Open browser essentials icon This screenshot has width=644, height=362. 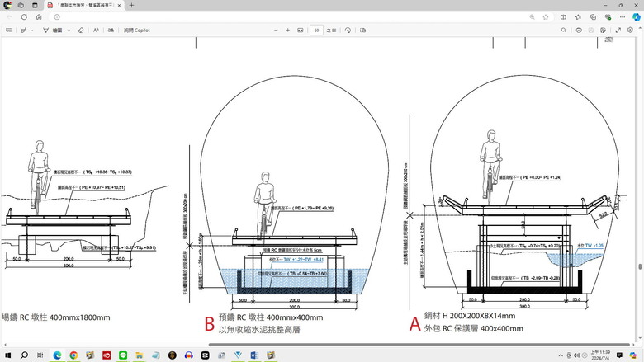(608, 16)
